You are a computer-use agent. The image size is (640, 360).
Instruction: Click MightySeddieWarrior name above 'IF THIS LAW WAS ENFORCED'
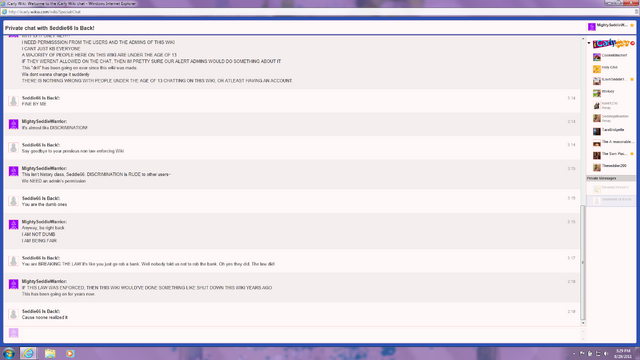tap(44, 281)
